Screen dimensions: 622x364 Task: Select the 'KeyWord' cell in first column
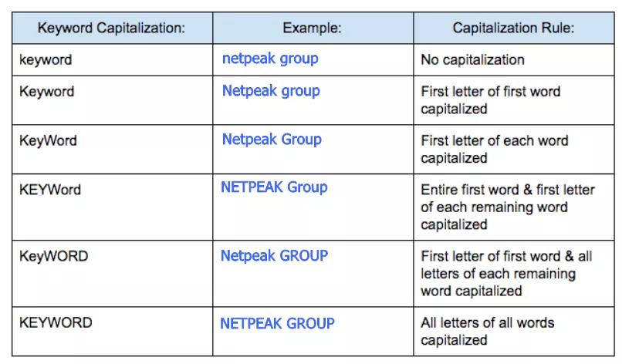click(x=112, y=150)
